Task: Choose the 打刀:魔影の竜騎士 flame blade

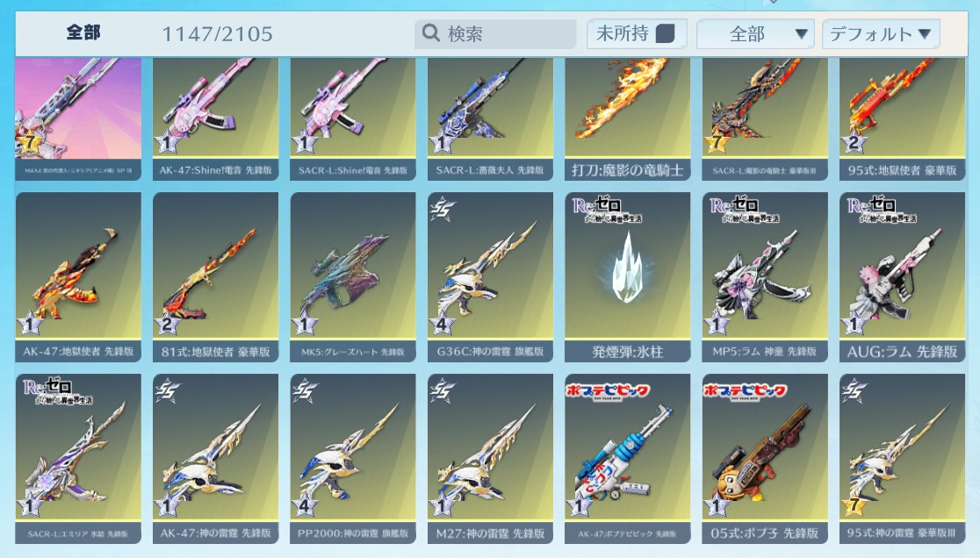Action: [628, 119]
